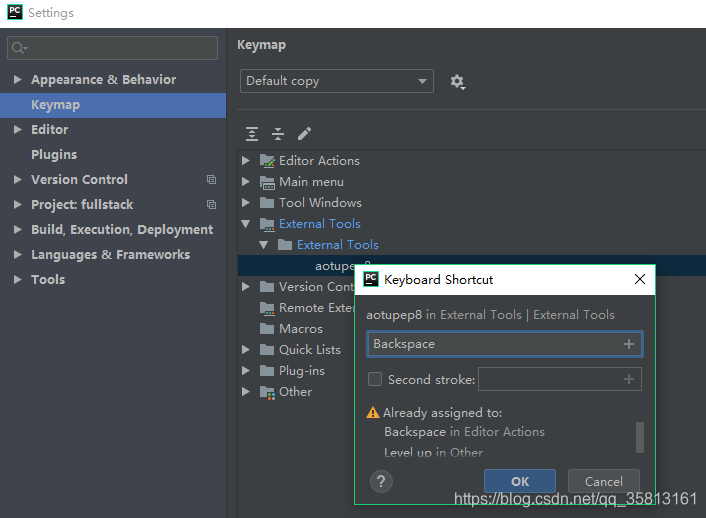706x518 pixels.
Task: Click the Editor Actions folder icon
Action: point(267,161)
